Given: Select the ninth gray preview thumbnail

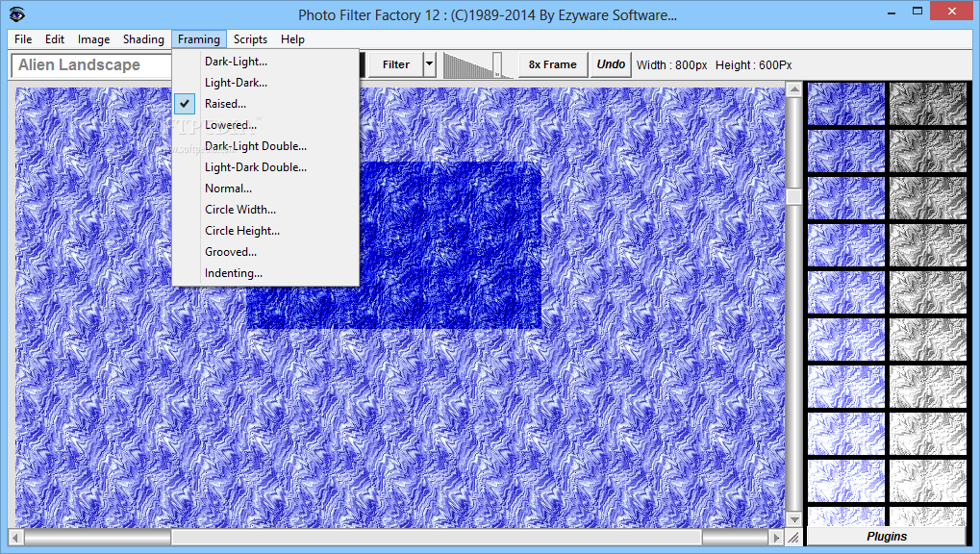Looking at the screenshot, I should coord(928,481).
